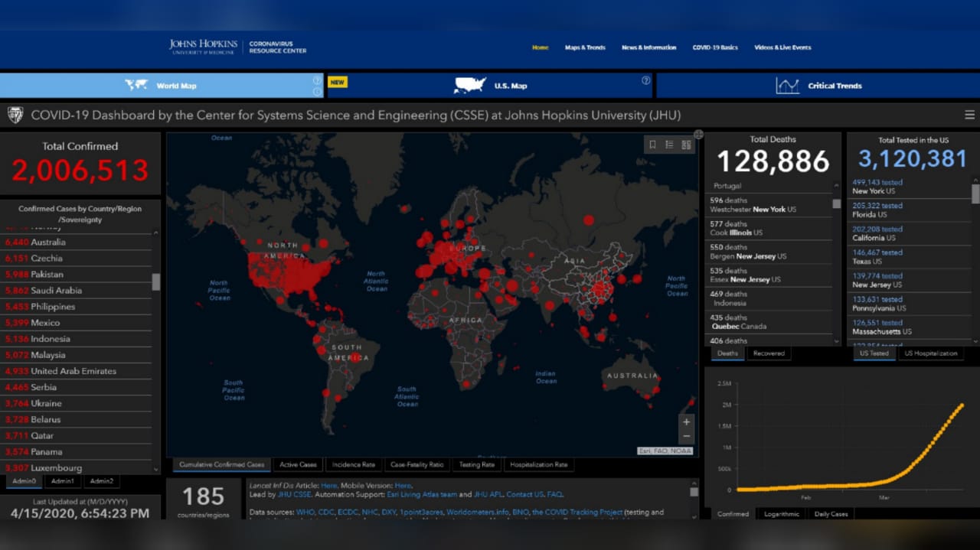Click the country list scrollbar thumb
This screenshot has height=550, width=980.
156,282
